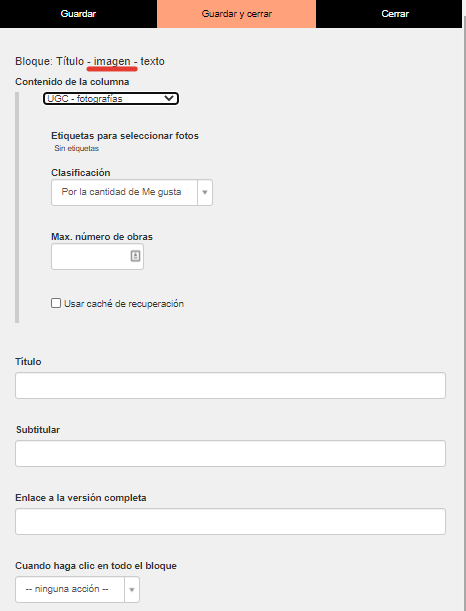This screenshot has width=466, height=611.
Task: Click the Sin etiquetas text
Action: pos(76,148)
